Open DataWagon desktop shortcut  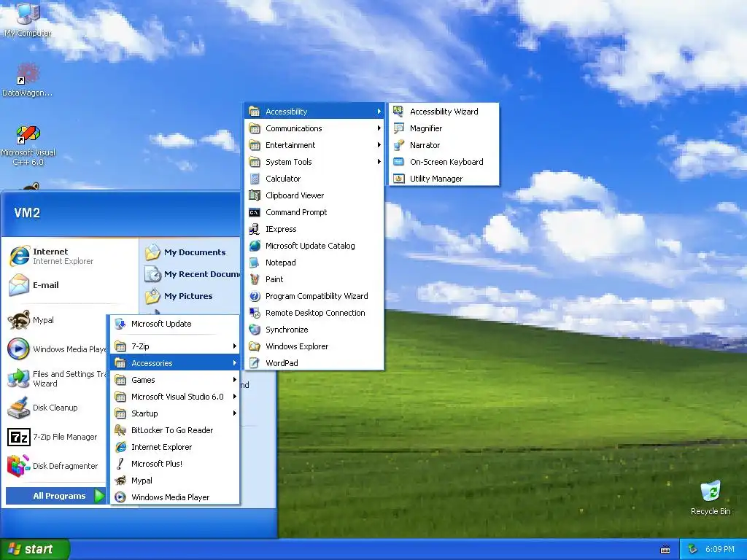click(x=28, y=80)
